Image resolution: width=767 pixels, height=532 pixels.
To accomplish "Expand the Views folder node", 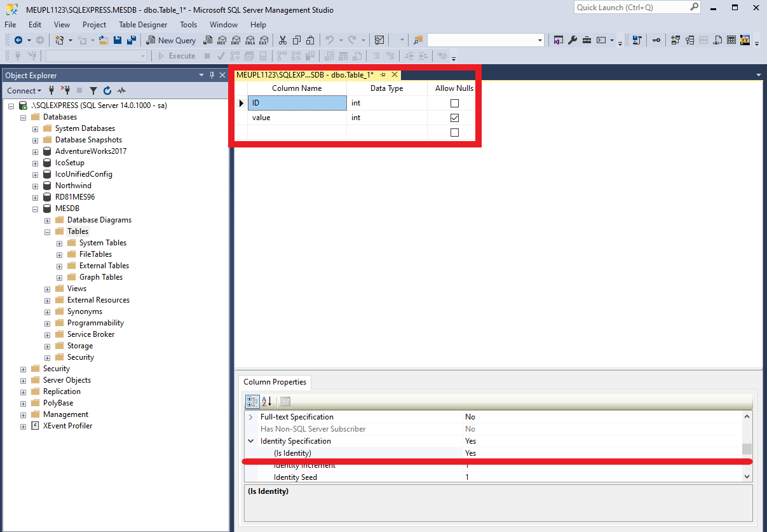I will coord(48,289).
